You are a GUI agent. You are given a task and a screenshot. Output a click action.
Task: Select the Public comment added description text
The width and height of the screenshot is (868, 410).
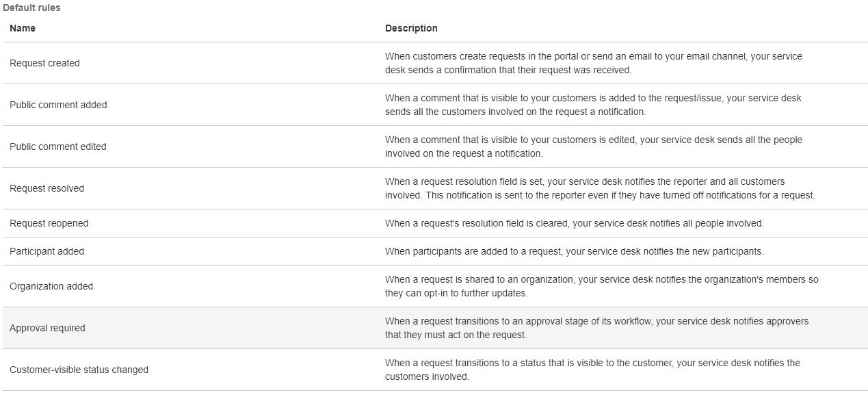tap(592, 105)
